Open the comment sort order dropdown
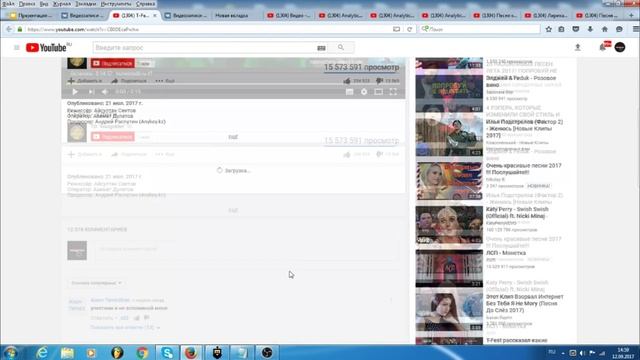 pyautogui.click(x=96, y=283)
